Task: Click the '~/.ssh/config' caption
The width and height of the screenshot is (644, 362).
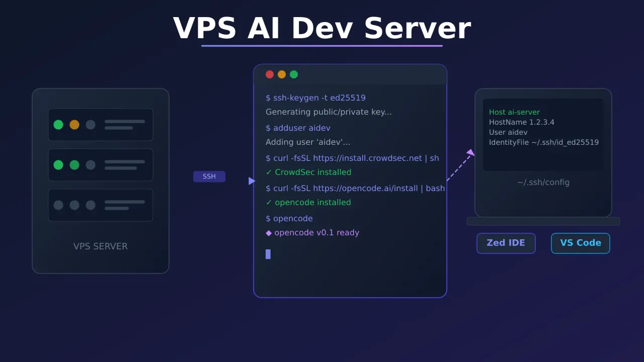Action: click(543, 183)
